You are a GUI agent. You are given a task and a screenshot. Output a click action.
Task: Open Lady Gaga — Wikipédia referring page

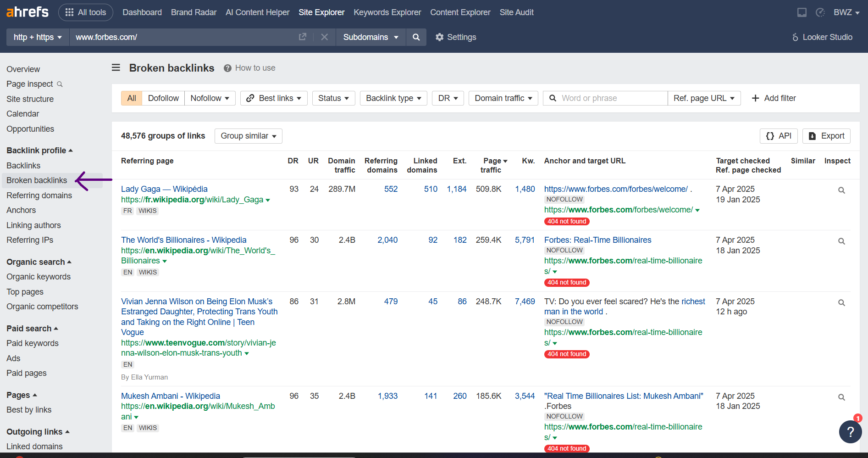(x=164, y=189)
